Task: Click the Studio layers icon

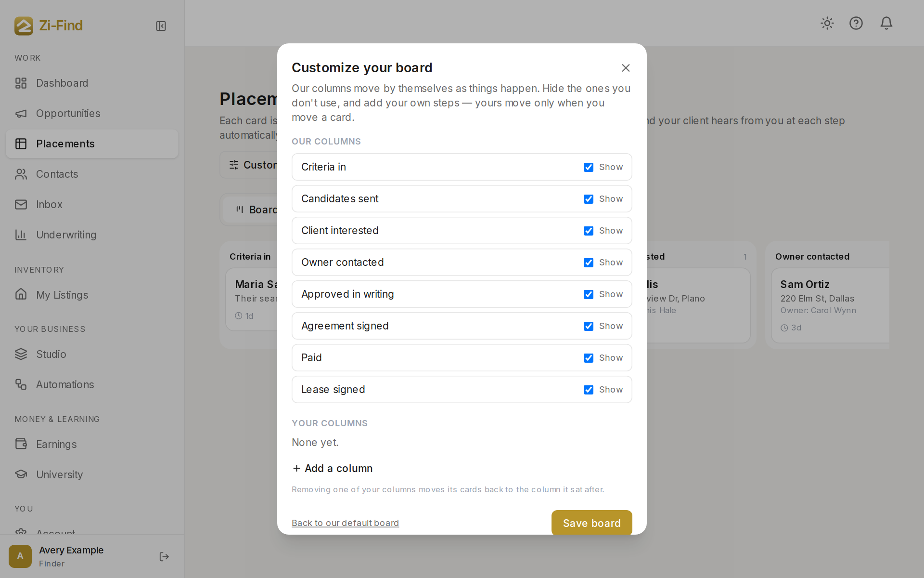Action: coord(21,354)
